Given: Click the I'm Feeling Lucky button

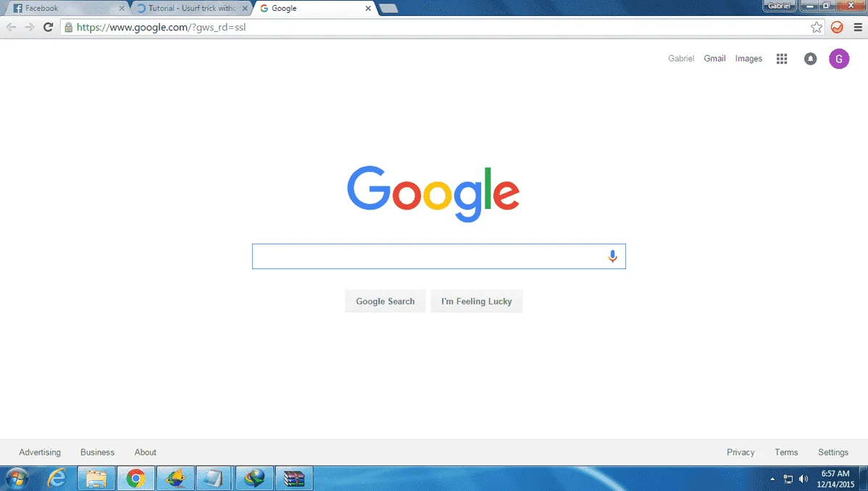Looking at the screenshot, I should pyautogui.click(x=477, y=302).
